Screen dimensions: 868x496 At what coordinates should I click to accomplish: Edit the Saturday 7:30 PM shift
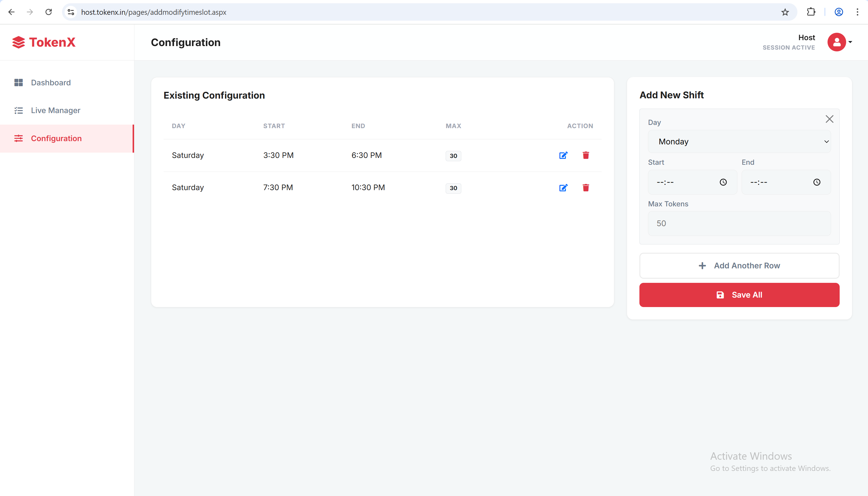[x=563, y=188]
